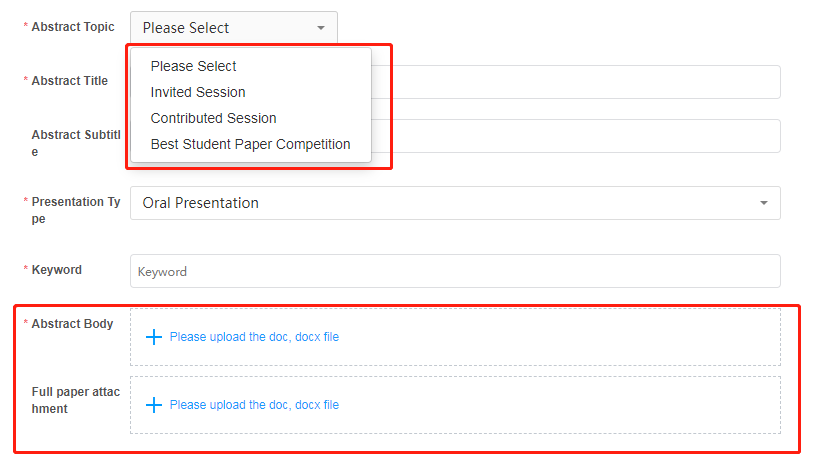
Task: Click the Full paper attachment label
Action: coord(75,400)
